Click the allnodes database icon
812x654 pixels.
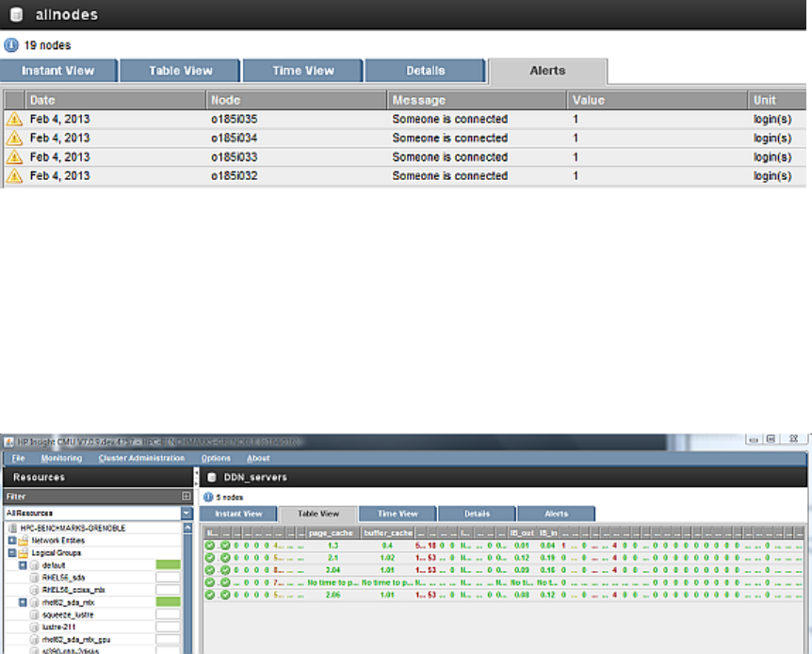tap(15, 15)
